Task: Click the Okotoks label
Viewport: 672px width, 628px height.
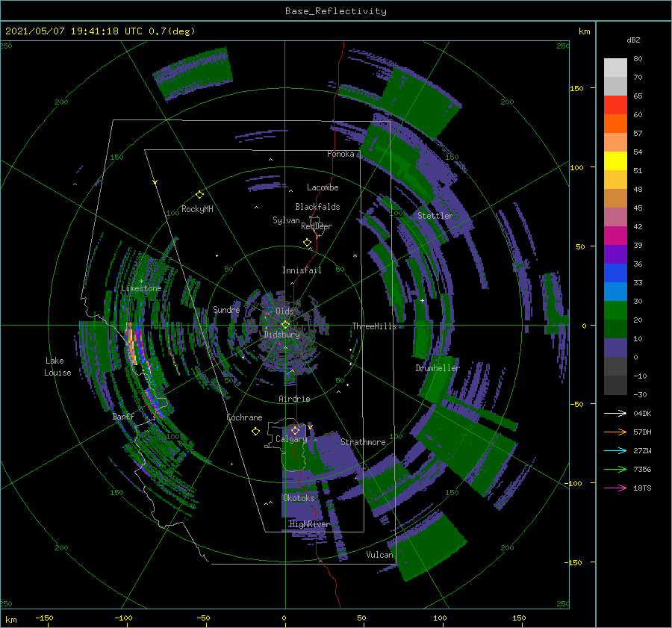Action: coord(298,497)
